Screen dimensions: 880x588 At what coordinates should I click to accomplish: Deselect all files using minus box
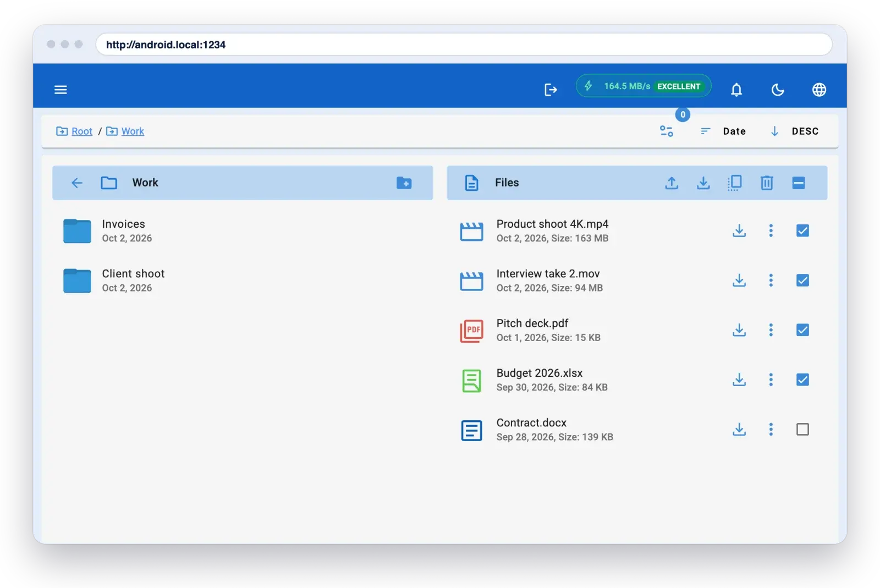tap(799, 183)
